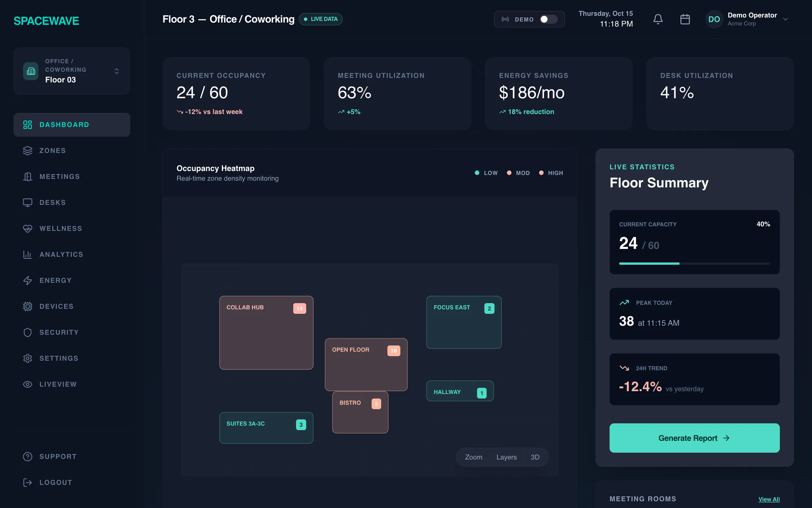Image resolution: width=812 pixels, height=508 pixels.
Task: Click the notifications bell icon
Action: tap(658, 19)
